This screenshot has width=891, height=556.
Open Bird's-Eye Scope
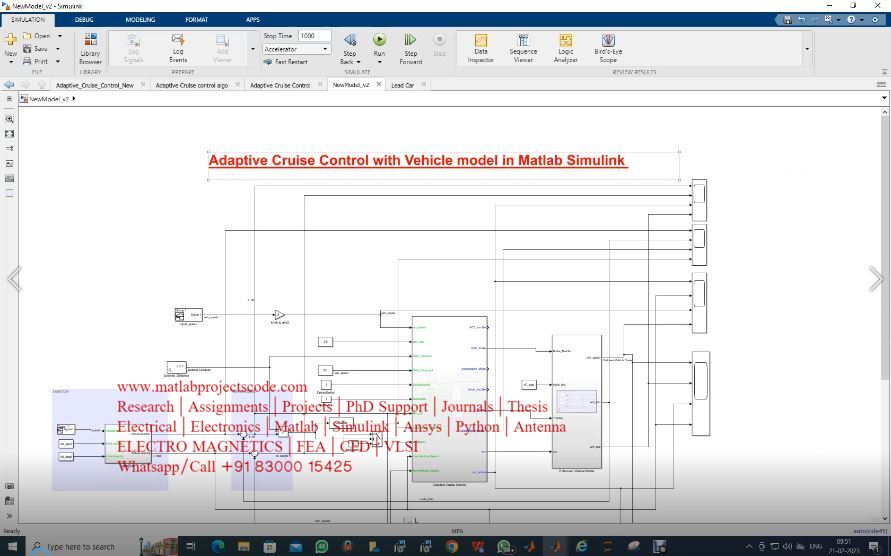click(608, 47)
